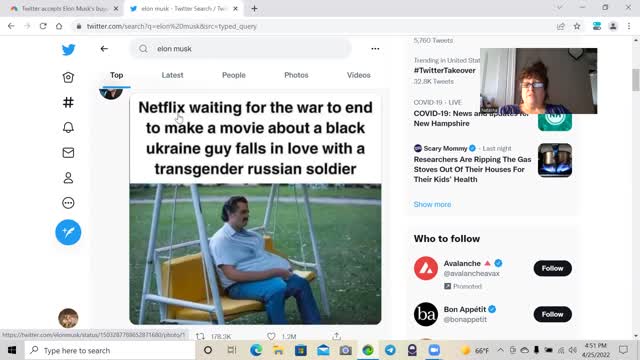640x360 pixels.
Task: Click Show more under trends
Action: 432,204
